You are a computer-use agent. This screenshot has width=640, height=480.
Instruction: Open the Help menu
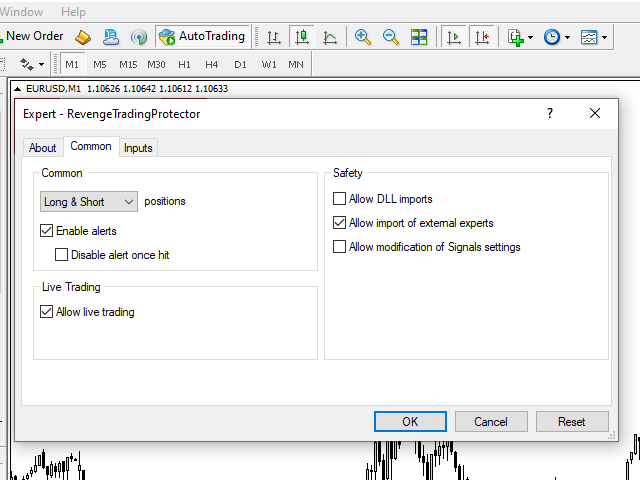point(73,12)
